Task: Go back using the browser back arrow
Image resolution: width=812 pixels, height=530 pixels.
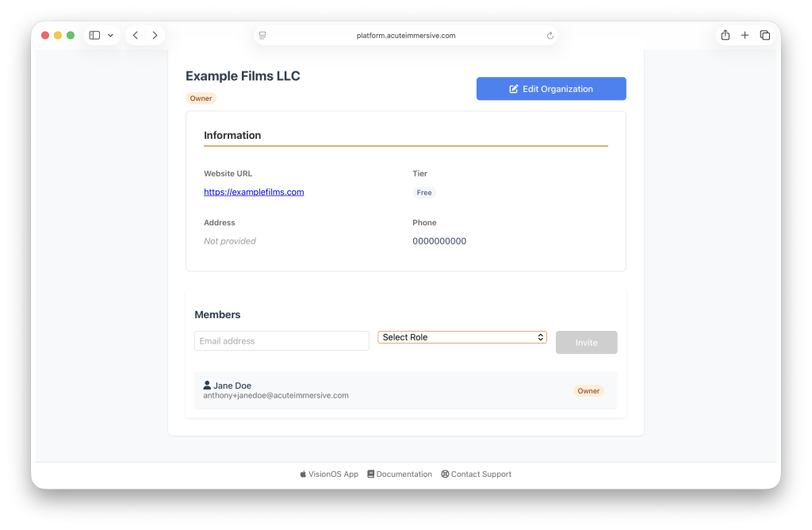Action: click(x=136, y=35)
